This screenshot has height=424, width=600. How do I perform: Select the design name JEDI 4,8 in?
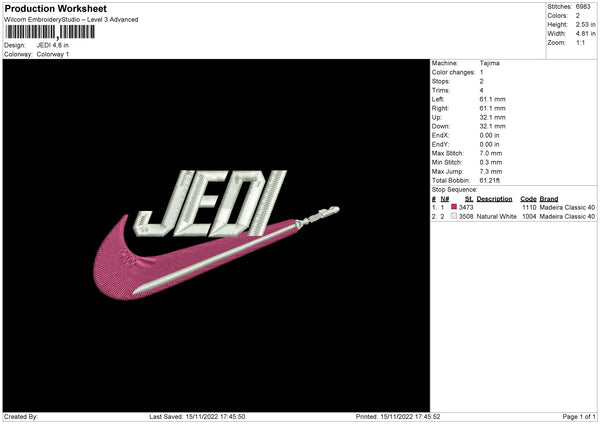tap(53, 45)
